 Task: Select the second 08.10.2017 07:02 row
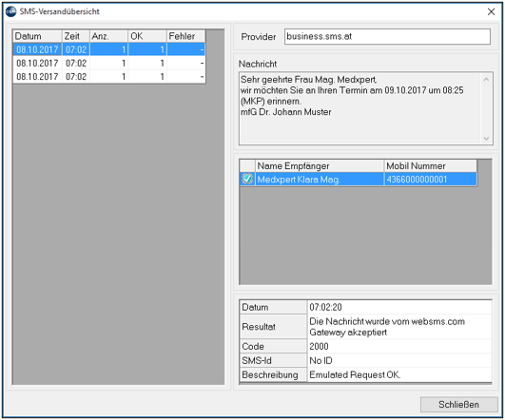(x=109, y=63)
